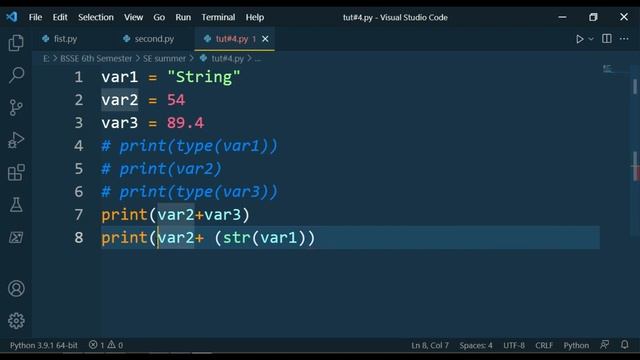Open the Run and Debug view
The width and height of the screenshot is (640, 360).
click(x=16, y=140)
